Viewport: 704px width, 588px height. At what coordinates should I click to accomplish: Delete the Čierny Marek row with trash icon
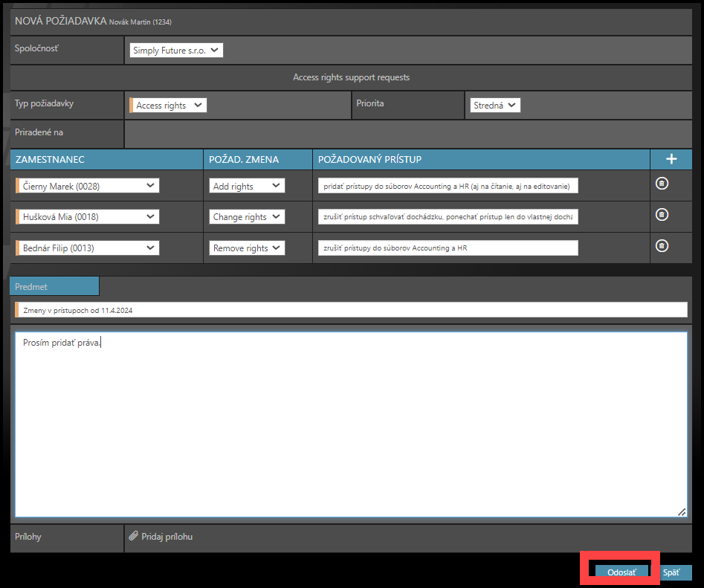click(662, 184)
